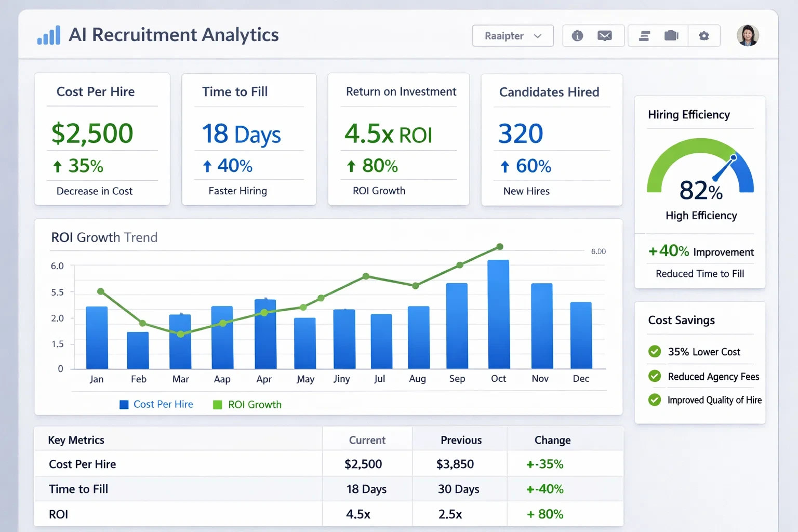Image resolution: width=798 pixels, height=532 pixels.
Task: Click the ROI Growth Trend chart title
Action: pyautogui.click(x=104, y=237)
